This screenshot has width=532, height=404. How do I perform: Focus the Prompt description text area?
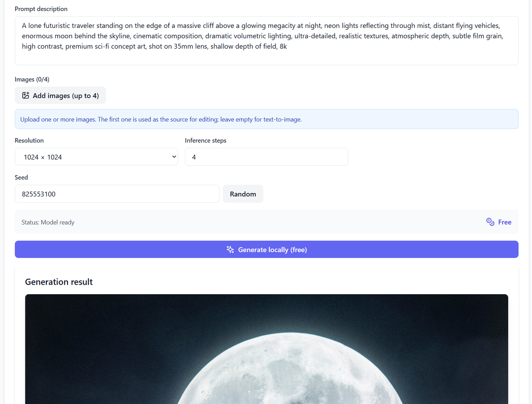tap(266, 41)
